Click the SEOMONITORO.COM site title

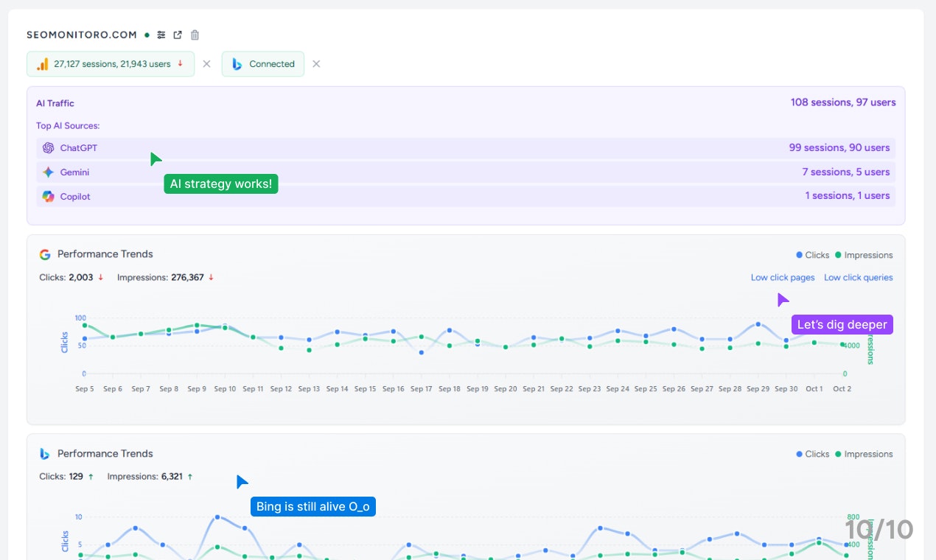pos(82,35)
